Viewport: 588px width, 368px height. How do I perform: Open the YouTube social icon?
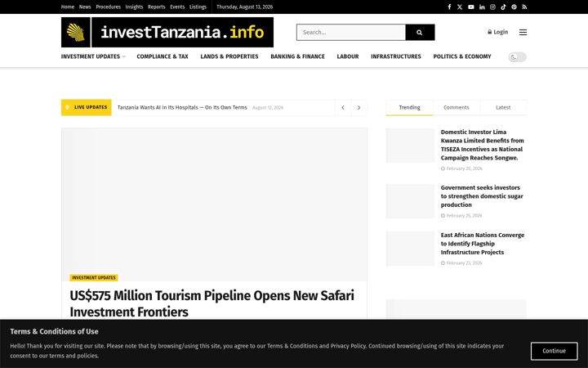pyautogui.click(x=471, y=7)
